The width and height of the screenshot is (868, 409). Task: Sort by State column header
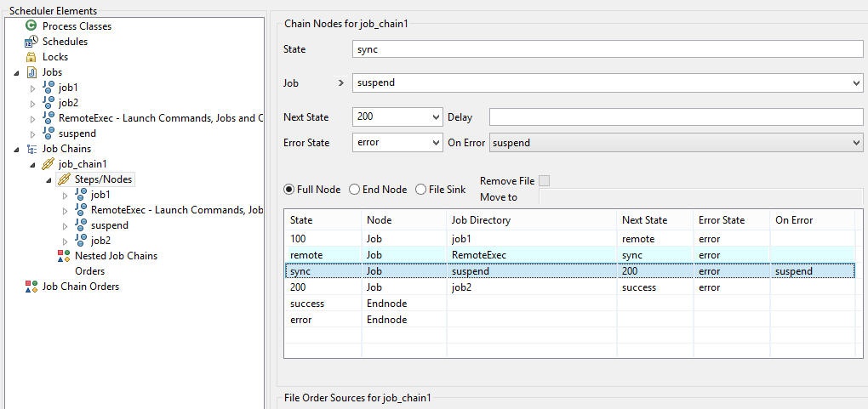[x=323, y=219]
